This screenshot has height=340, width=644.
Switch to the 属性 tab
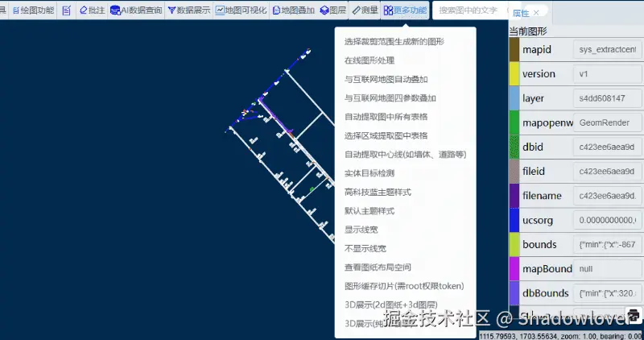point(521,13)
